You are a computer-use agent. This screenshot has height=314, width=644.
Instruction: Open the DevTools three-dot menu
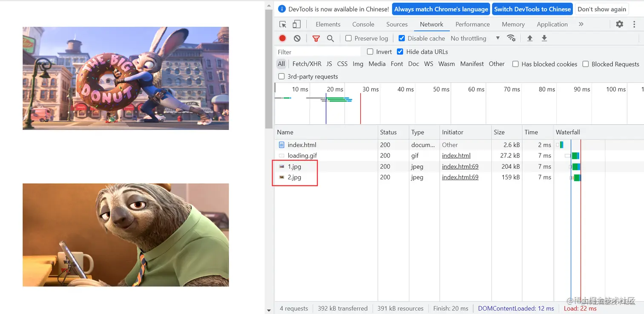click(634, 24)
